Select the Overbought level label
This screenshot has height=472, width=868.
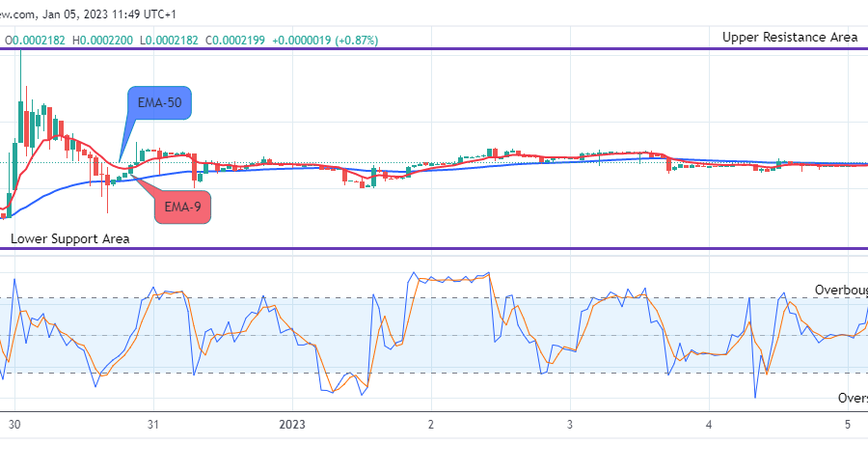pos(840,290)
